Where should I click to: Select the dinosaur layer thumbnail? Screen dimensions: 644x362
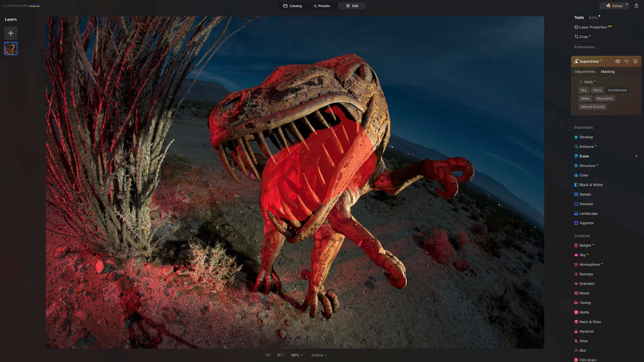(11, 49)
